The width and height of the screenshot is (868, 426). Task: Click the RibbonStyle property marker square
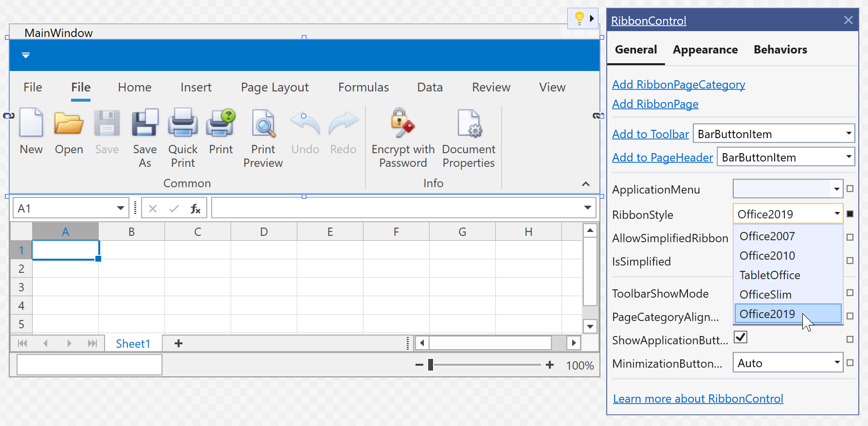pos(850,214)
